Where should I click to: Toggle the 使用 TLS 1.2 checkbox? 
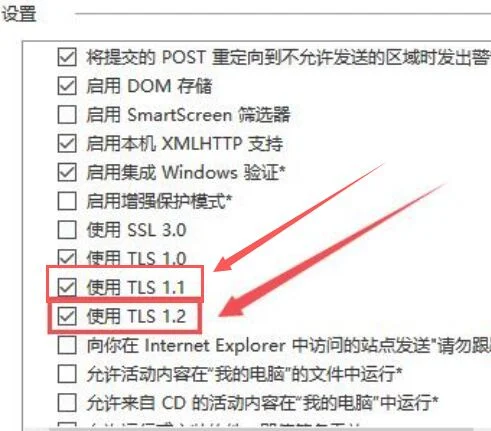coord(67,316)
